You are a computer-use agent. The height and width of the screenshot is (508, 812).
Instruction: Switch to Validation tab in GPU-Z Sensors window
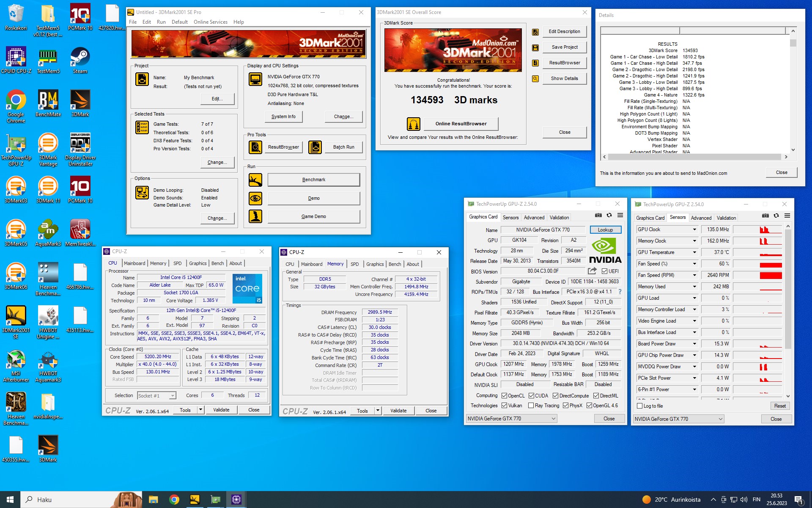click(726, 218)
